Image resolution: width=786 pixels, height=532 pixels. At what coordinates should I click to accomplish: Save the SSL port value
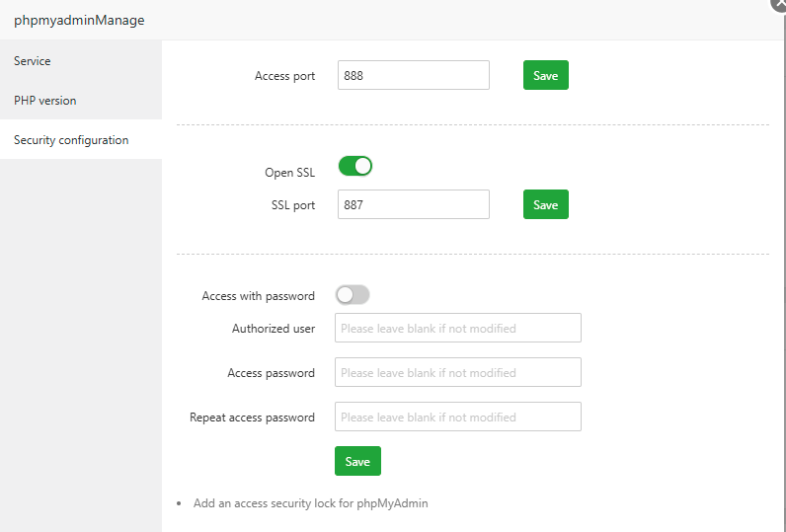coord(545,204)
